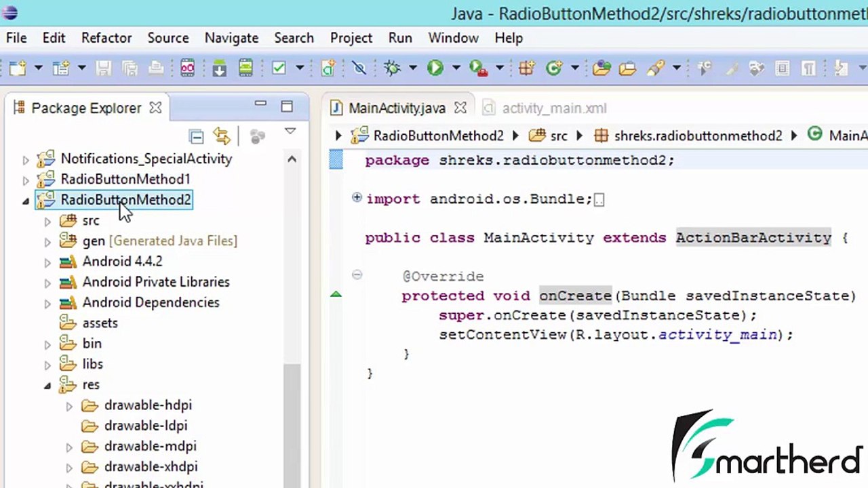Click Collapse All in Package Explorer
This screenshot has height=488, width=868.
(x=197, y=136)
